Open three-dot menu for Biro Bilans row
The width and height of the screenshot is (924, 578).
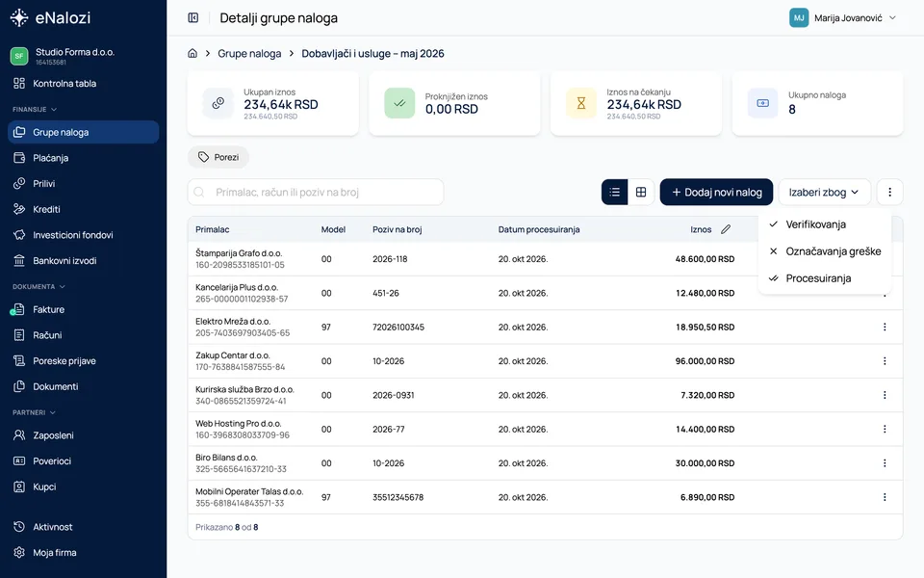[885, 463]
